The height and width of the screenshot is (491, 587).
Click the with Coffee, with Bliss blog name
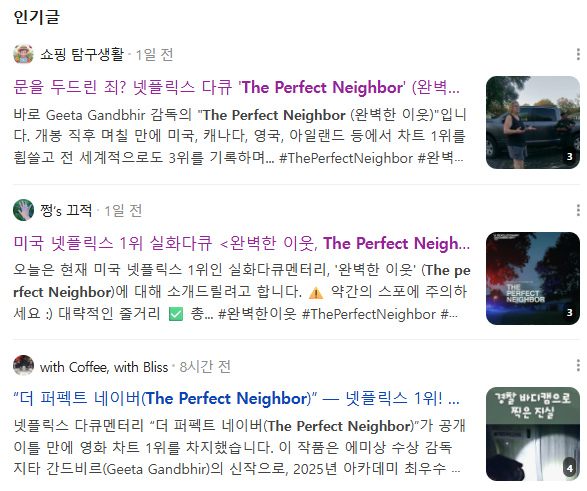coord(104,367)
